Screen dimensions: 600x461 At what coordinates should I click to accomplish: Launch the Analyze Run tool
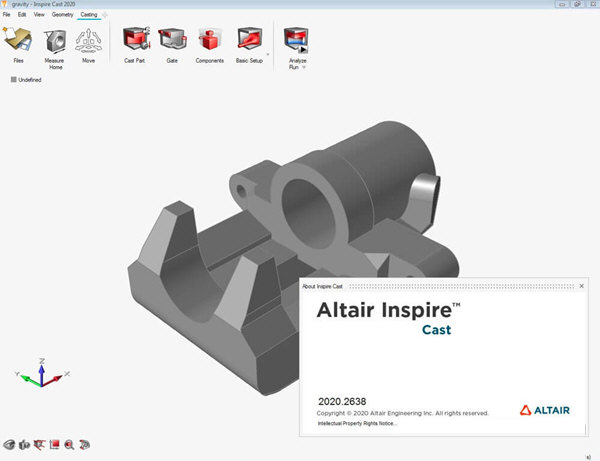click(295, 41)
